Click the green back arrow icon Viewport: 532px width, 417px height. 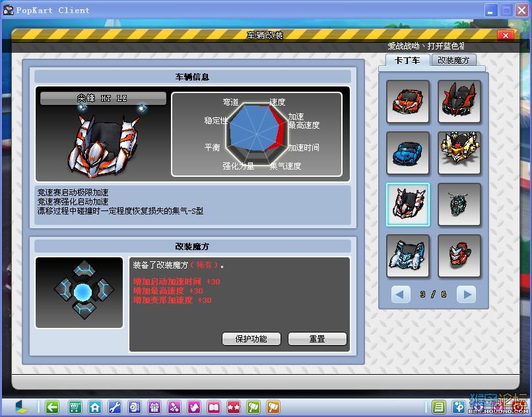click(52, 407)
